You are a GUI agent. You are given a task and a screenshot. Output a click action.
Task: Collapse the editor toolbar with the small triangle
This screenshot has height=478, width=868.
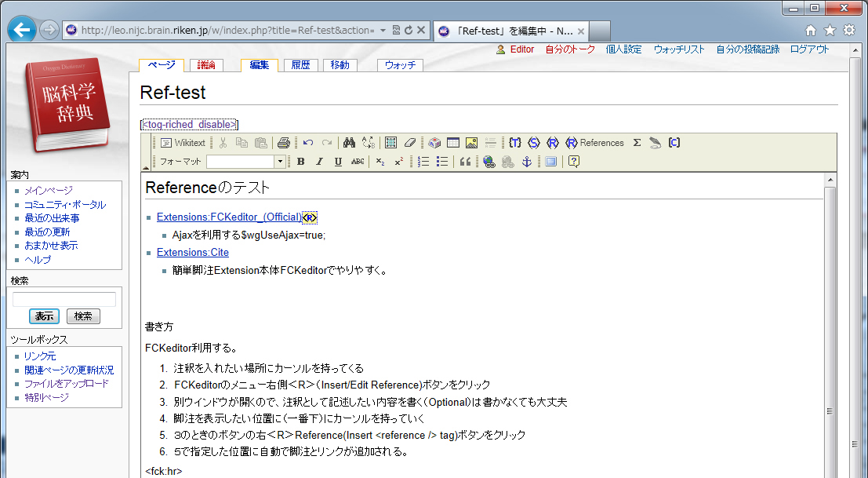tap(146, 168)
